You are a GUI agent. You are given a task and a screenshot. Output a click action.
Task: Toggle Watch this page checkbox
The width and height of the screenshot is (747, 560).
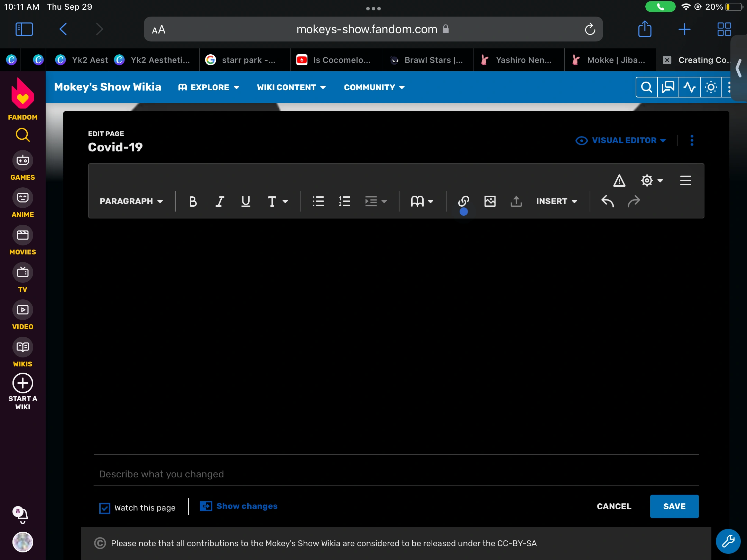[105, 508]
